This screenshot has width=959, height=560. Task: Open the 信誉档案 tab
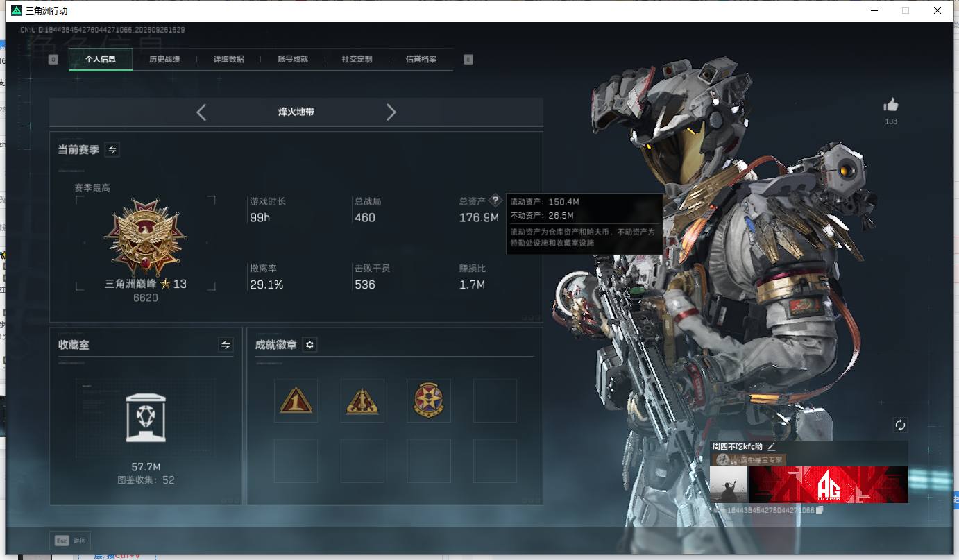[421, 60]
